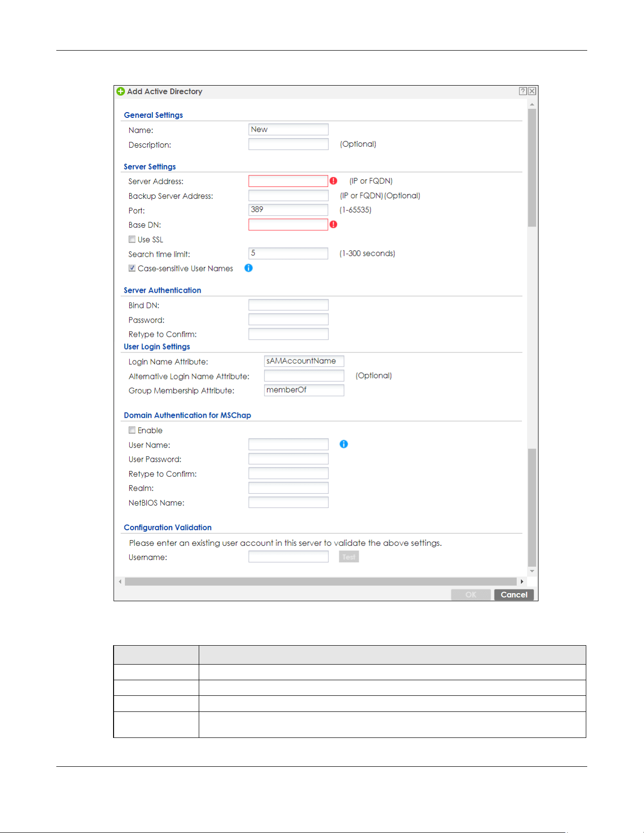The image size is (644, 833).
Task: Open info icon beside MSChap User Name
Action: pos(344,444)
